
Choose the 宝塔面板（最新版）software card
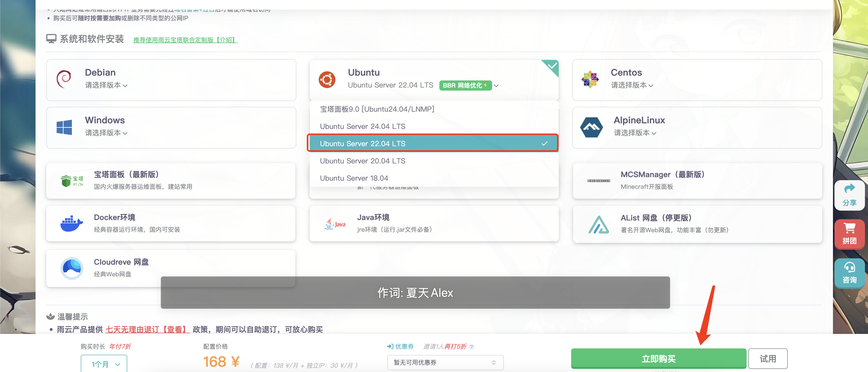[x=171, y=181]
